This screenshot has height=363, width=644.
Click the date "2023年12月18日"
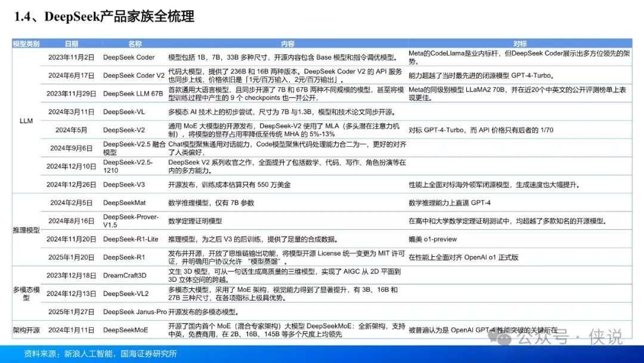pyautogui.click(x=72, y=275)
